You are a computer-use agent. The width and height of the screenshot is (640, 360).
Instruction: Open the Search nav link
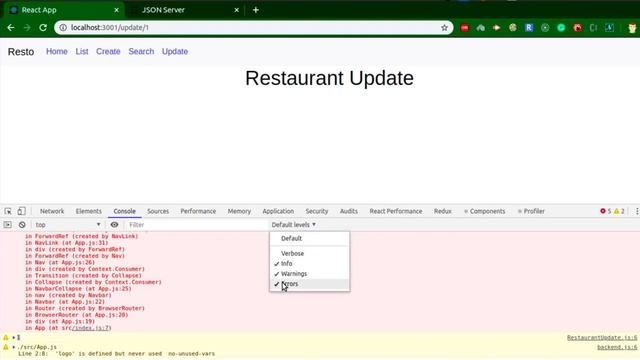click(x=141, y=51)
